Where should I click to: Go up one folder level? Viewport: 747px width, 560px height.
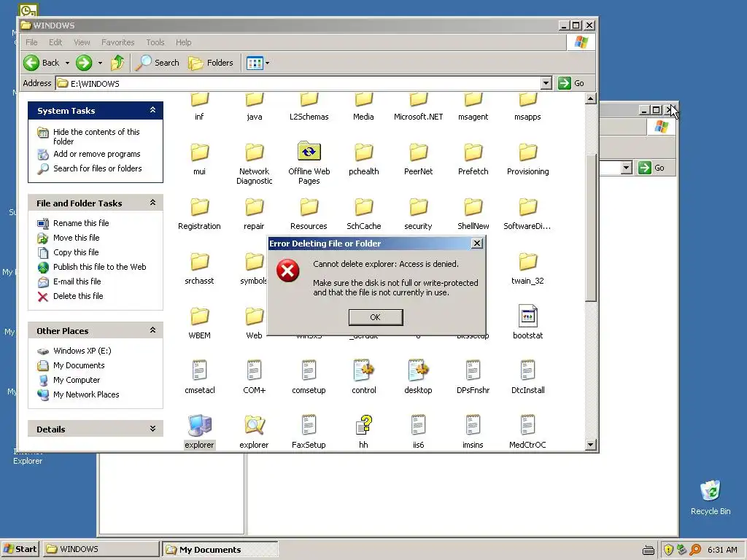(x=117, y=63)
